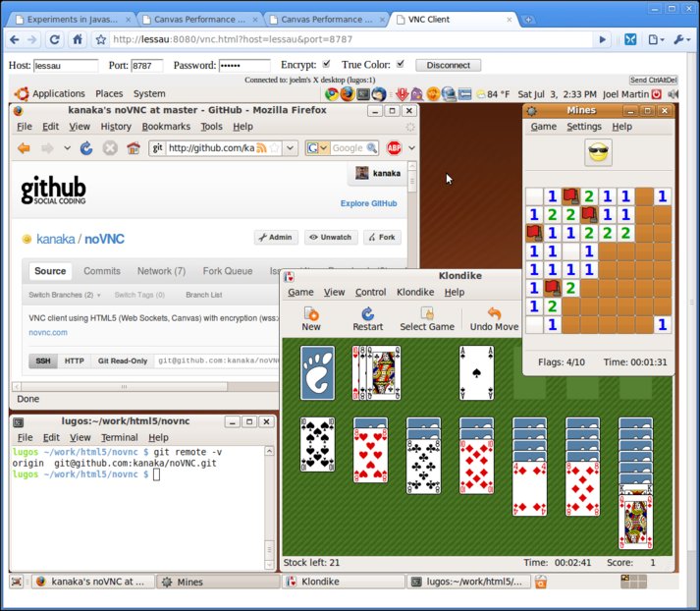This screenshot has height=611, width=700.
Task: Click the Select Game icon in Klondike
Action: coord(427,319)
